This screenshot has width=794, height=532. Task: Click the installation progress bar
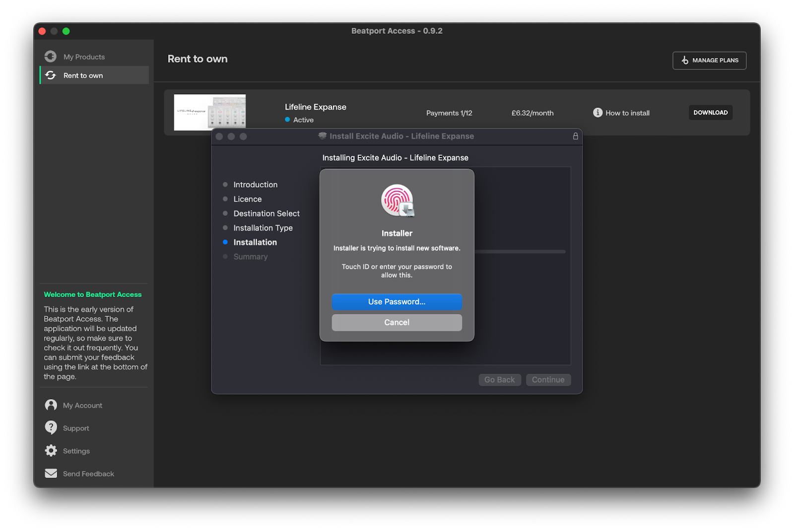[520, 252]
